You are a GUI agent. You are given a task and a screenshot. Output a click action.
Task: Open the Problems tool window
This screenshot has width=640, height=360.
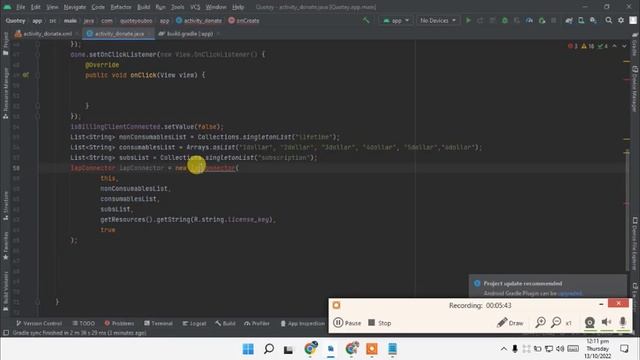pyautogui.click(x=119, y=323)
